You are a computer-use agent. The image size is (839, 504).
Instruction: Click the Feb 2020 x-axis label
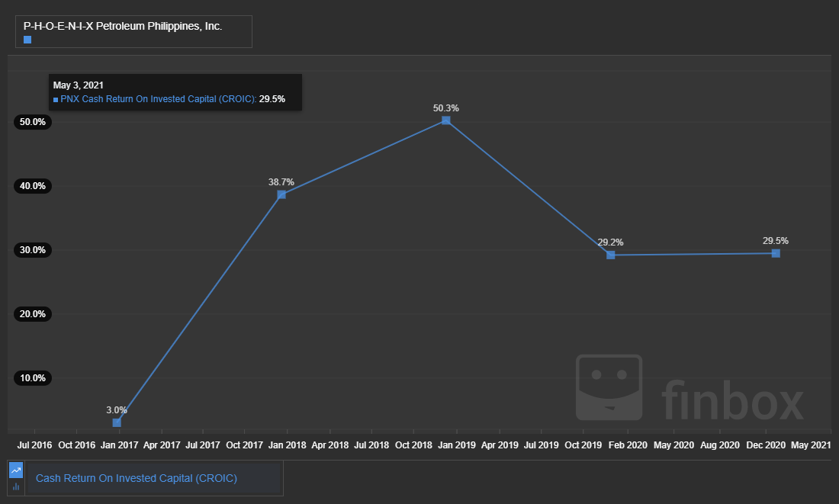pyautogui.click(x=628, y=445)
